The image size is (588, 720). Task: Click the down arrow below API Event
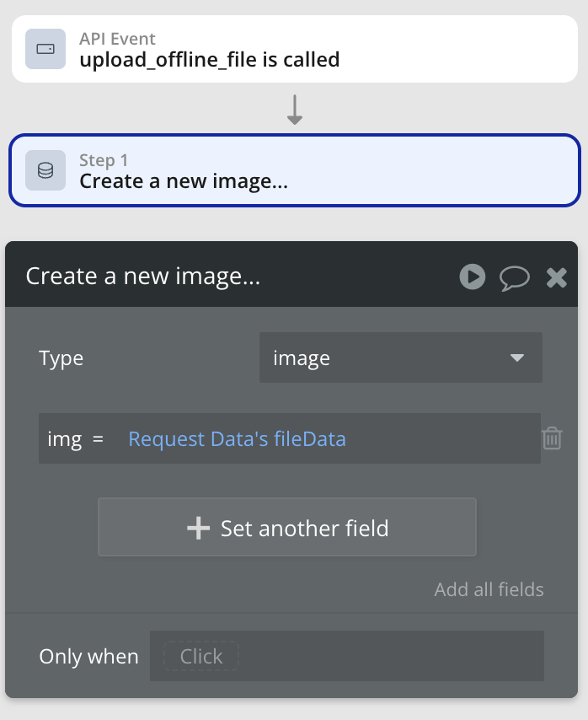click(x=294, y=110)
